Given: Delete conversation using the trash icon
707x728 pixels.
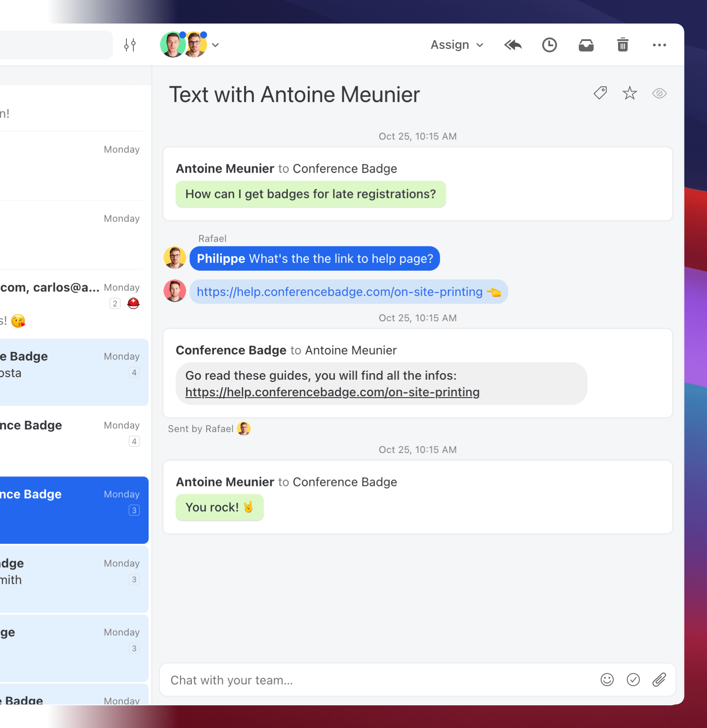Looking at the screenshot, I should (x=623, y=45).
